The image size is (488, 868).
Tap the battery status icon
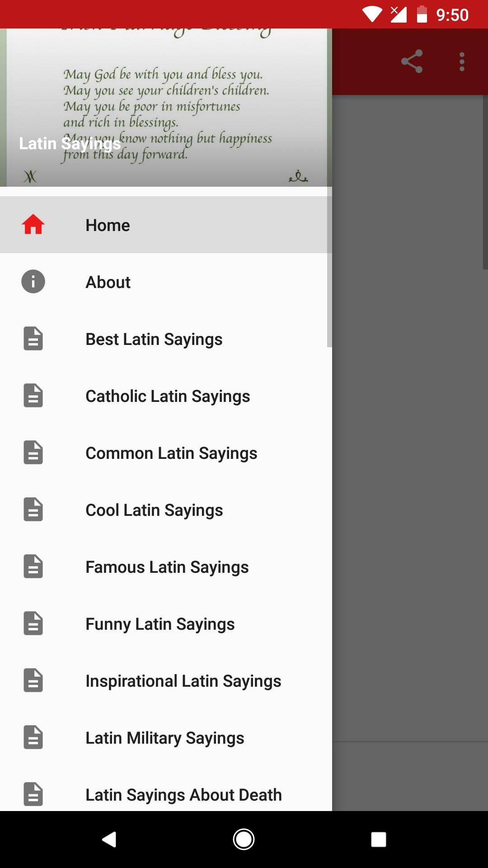point(422,14)
